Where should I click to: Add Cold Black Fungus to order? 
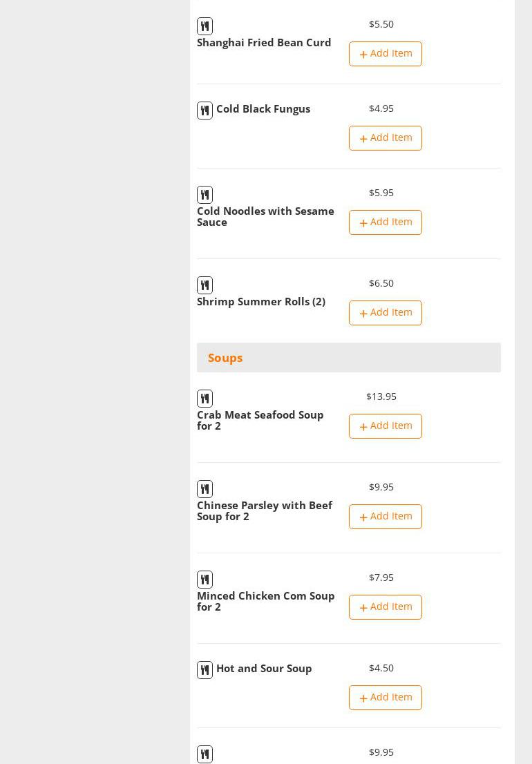tap(386, 138)
